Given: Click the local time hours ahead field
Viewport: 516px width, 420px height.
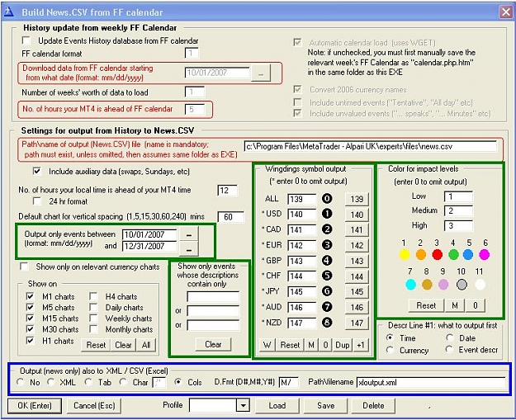Looking at the screenshot, I should tap(227, 190).
